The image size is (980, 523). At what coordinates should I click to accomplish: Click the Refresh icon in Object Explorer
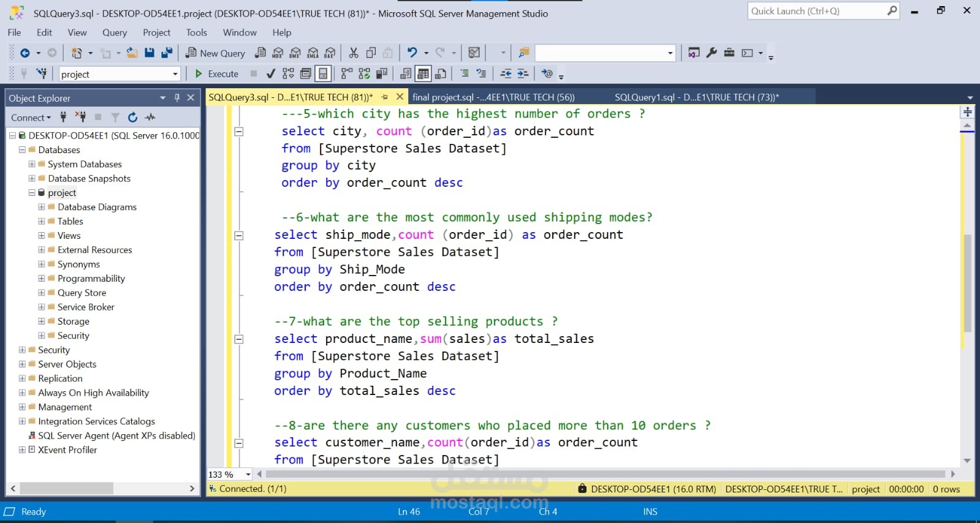[132, 117]
